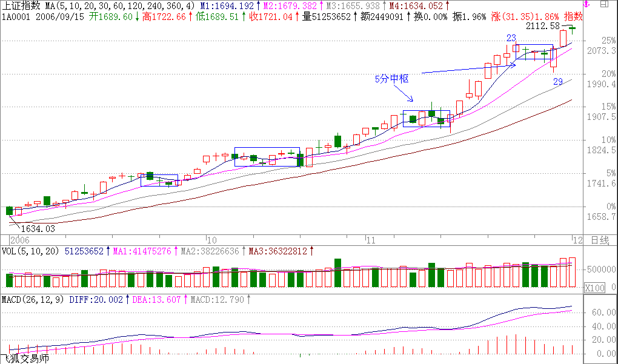618x364 pixels.
Task: Click the X100 volume multiplier box
Action: pyautogui.click(x=594, y=288)
